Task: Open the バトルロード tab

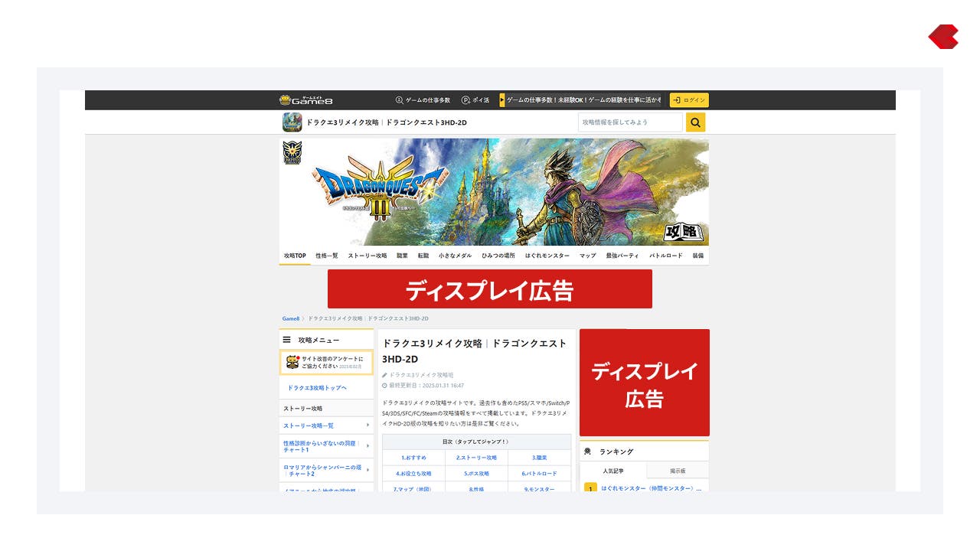Action: point(666,256)
